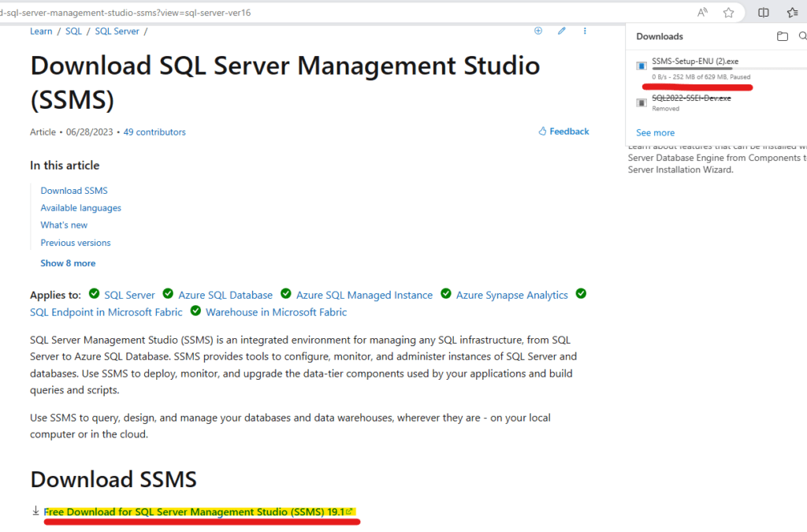Click the Download SSMS section heading

tap(113, 479)
